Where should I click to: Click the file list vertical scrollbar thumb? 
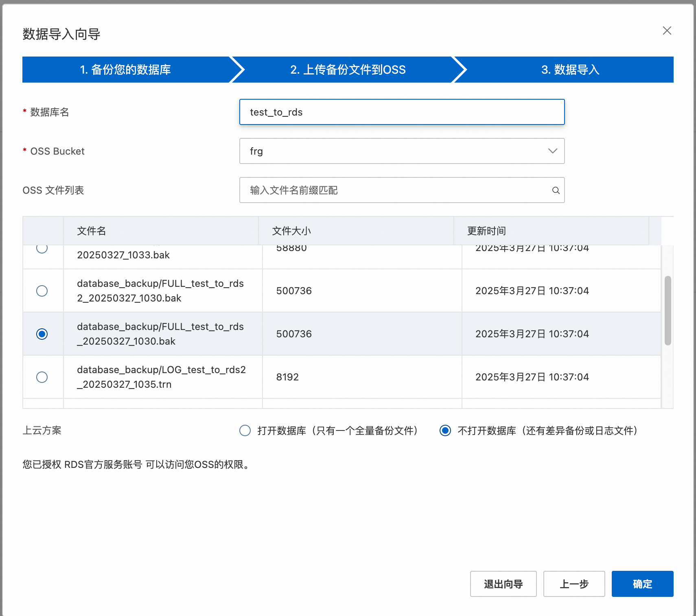pos(668,310)
